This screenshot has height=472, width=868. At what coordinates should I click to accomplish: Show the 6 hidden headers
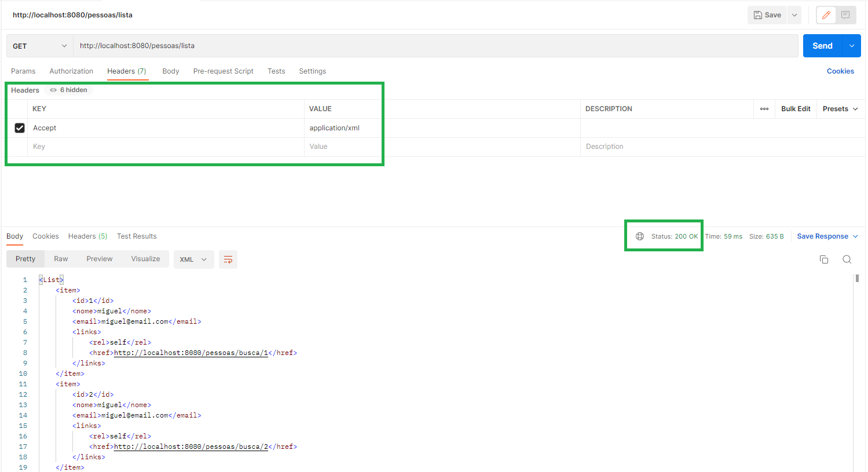click(x=68, y=90)
